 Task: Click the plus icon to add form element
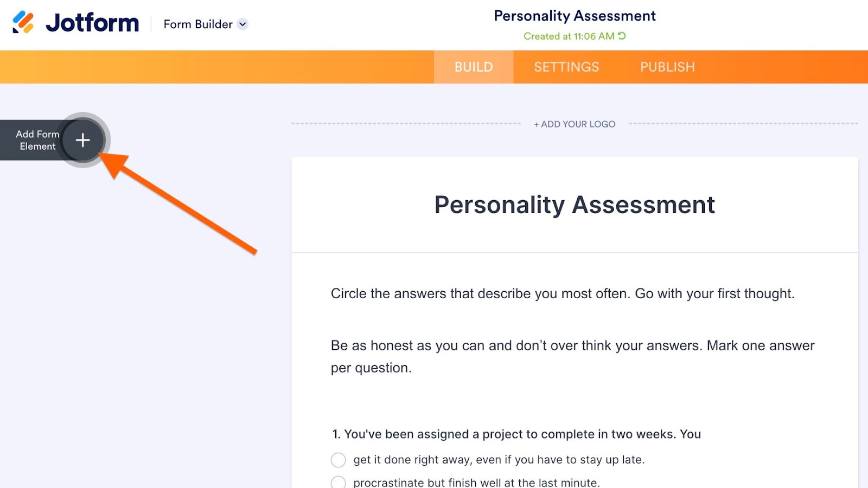82,140
